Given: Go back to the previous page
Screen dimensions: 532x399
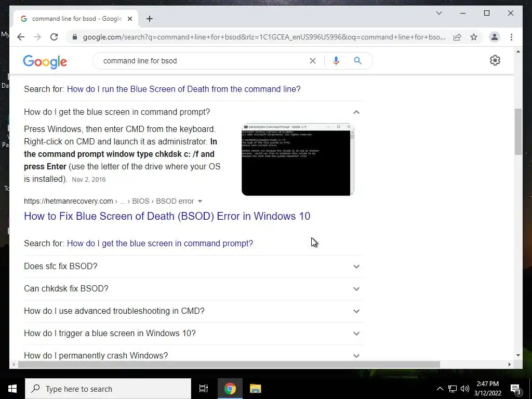Looking at the screenshot, I should tap(21, 37).
